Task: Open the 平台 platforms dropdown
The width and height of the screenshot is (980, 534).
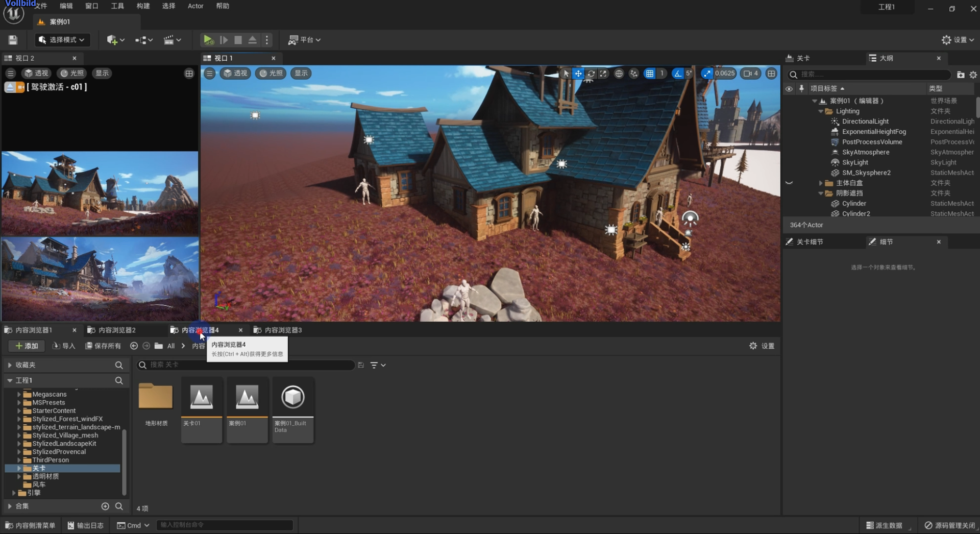Action: pyautogui.click(x=305, y=40)
